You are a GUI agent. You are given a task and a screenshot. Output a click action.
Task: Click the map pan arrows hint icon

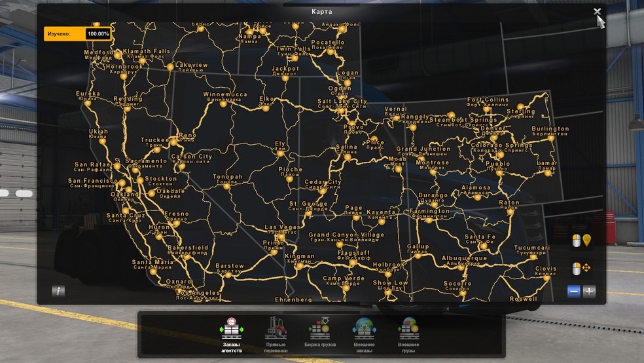586,269
